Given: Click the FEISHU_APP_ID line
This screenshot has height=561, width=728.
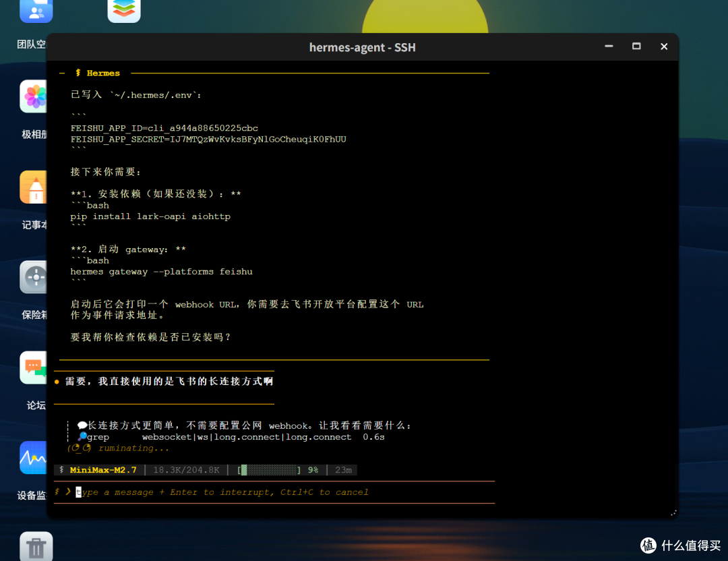Looking at the screenshot, I should 164,128.
